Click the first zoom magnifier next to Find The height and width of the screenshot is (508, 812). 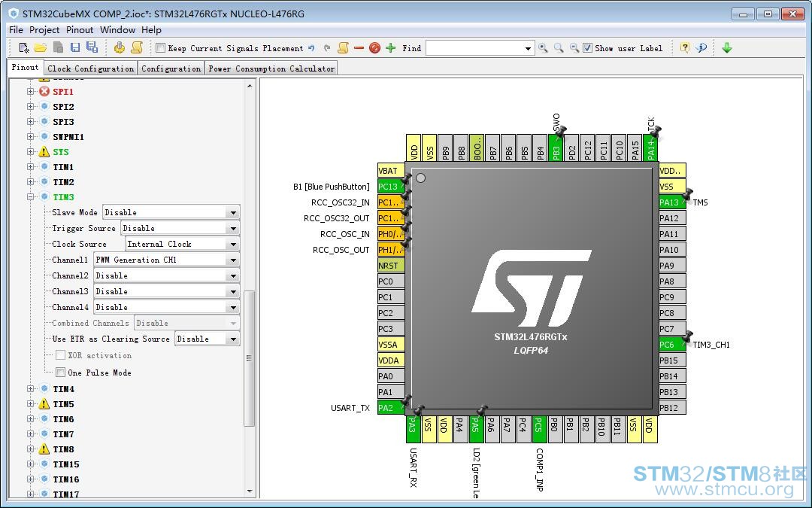(x=543, y=48)
